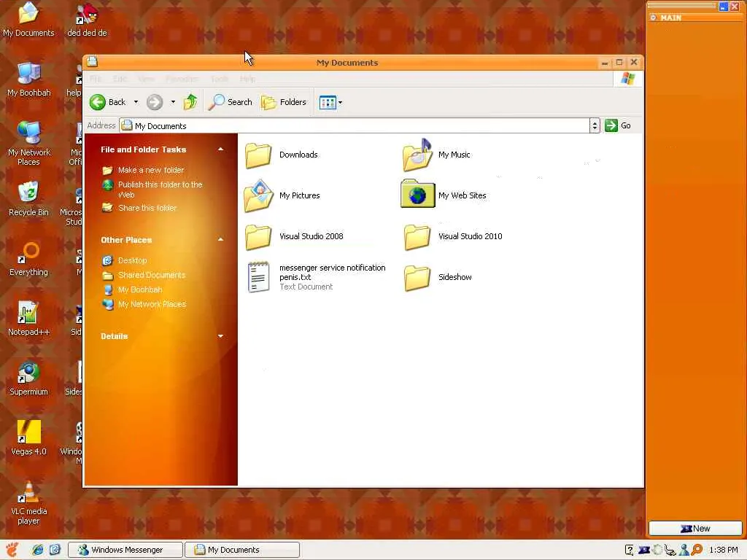Open the File menu
The width and height of the screenshot is (747, 560).
tap(96, 79)
